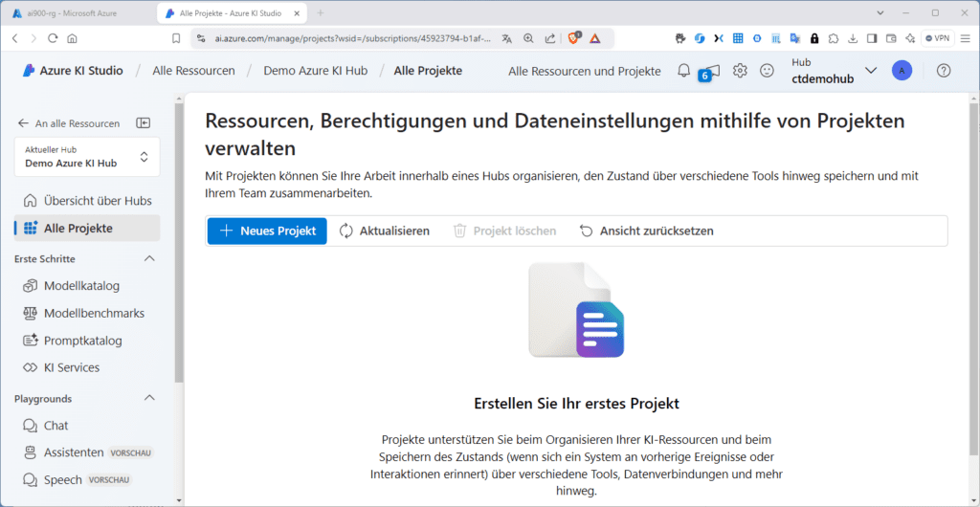Open the feedback smiley icon
Image resolution: width=980 pixels, height=507 pixels.
click(x=767, y=71)
